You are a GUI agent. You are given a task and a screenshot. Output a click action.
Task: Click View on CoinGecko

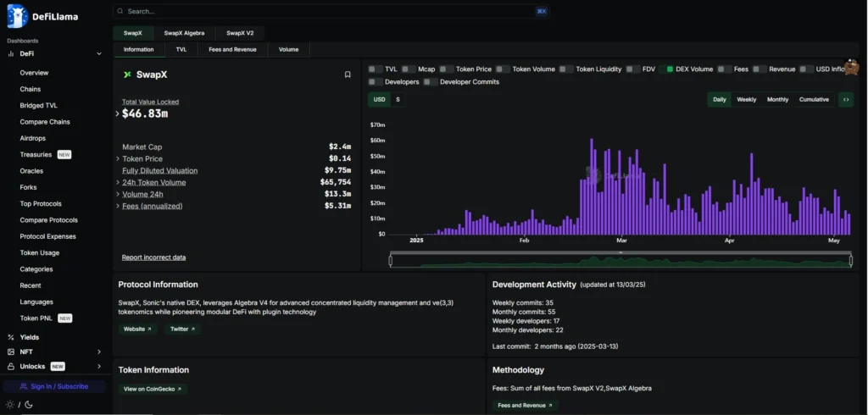[x=153, y=389]
